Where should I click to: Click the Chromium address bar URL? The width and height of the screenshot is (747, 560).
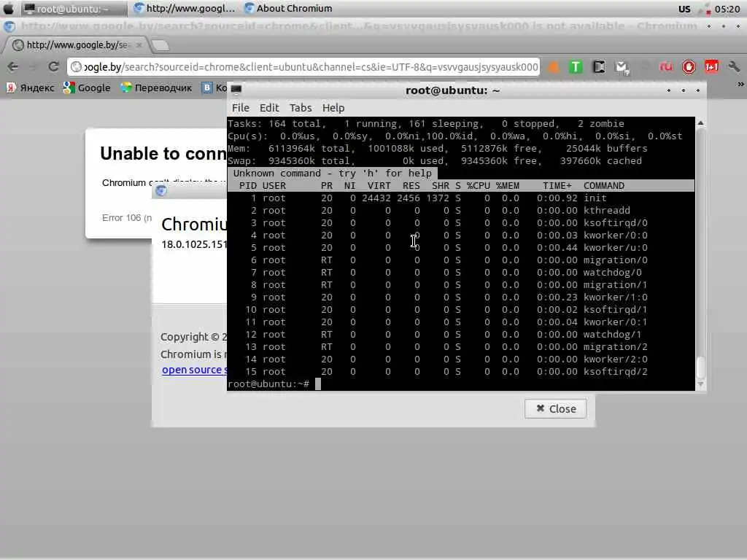click(304, 67)
